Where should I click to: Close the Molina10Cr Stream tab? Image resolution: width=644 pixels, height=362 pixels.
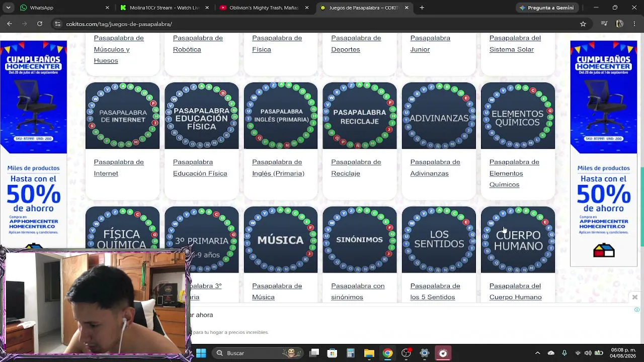(x=207, y=8)
